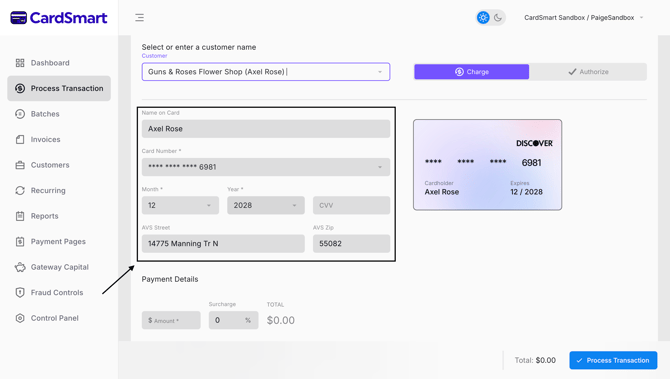Click the Reports clipboard icon
The width and height of the screenshot is (670, 379).
click(x=20, y=216)
